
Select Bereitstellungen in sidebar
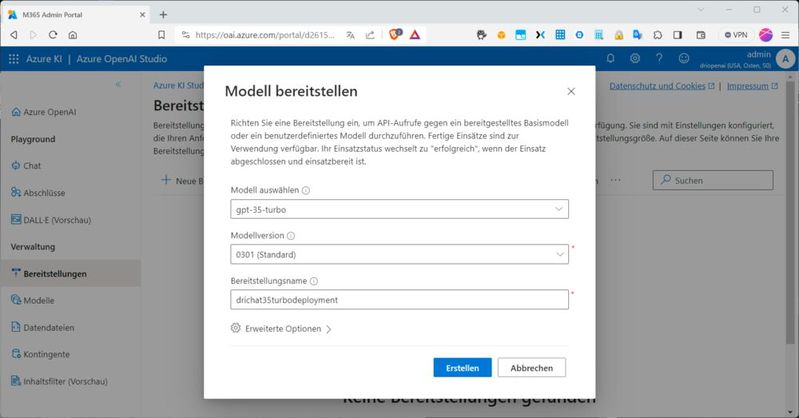(70, 273)
